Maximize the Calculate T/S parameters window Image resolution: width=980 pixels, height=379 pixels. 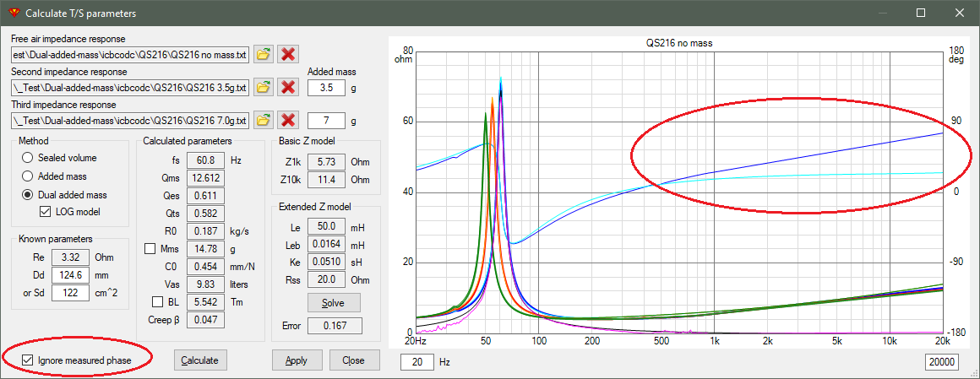(x=921, y=13)
